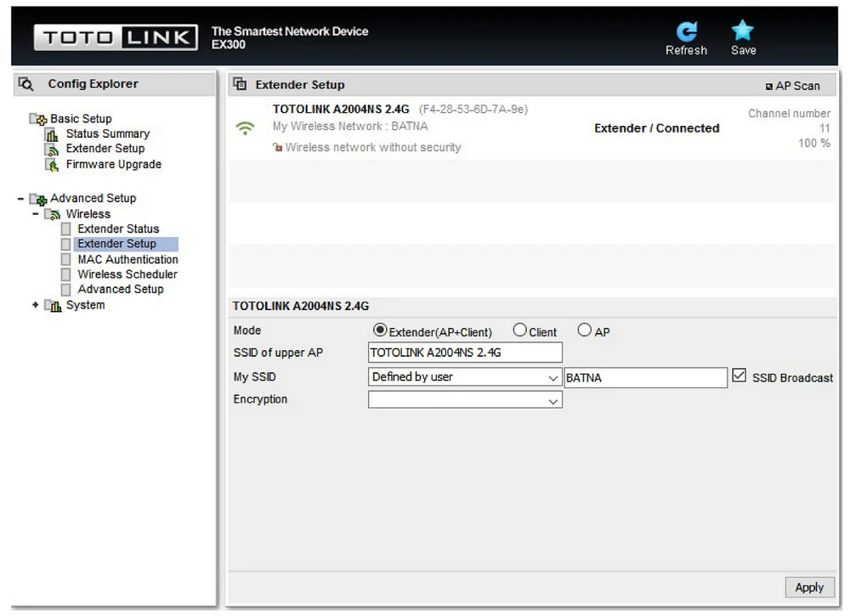This screenshot has width=850, height=616.
Task: Open the My SSID 'Defined by user' dropdown
Action: pyautogui.click(x=465, y=377)
